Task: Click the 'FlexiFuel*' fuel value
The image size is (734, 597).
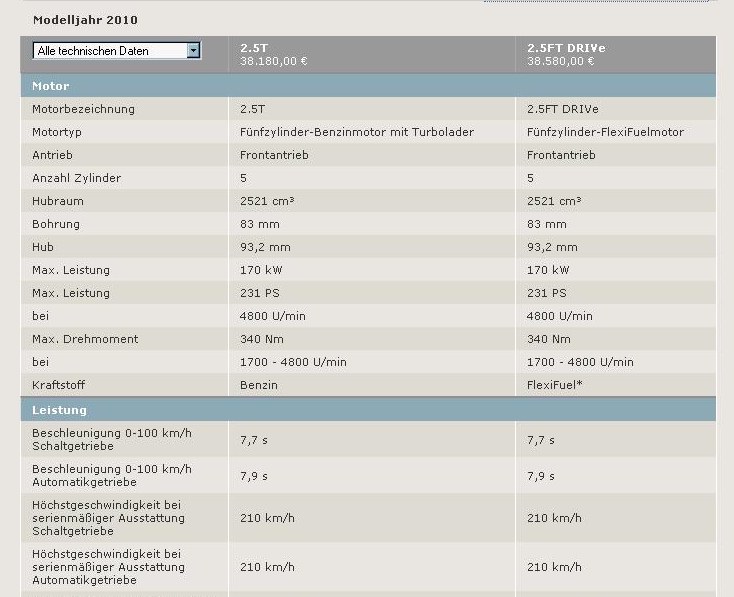Action: click(x=555, y=385)
